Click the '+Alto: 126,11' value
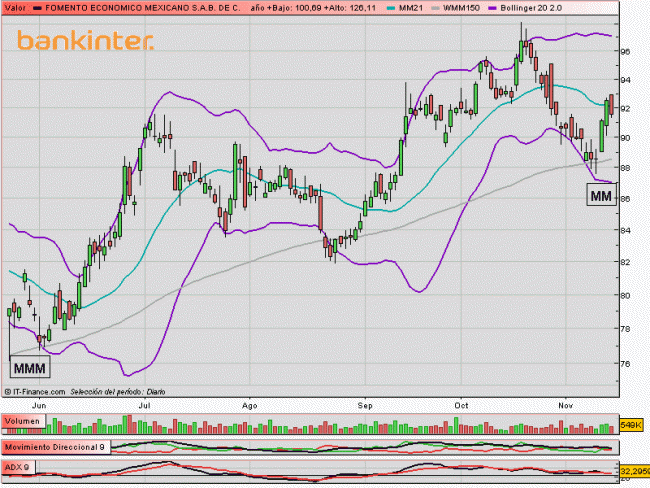 (x=349, y=8)
